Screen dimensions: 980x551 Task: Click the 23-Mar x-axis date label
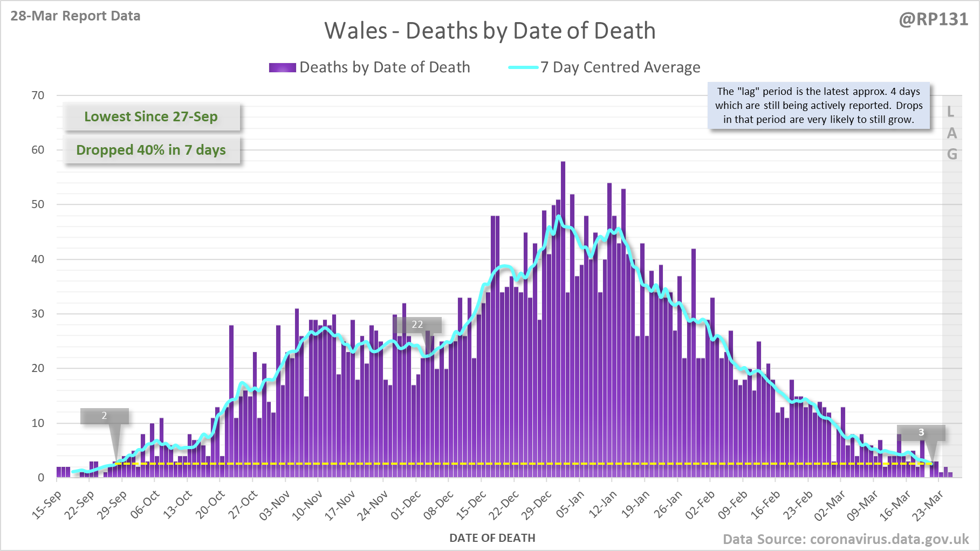pyautogui.click(x=928, y=505)
